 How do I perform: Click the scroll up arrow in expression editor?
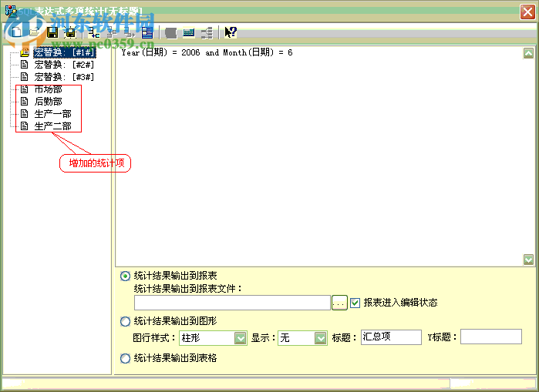coord(528,53)
